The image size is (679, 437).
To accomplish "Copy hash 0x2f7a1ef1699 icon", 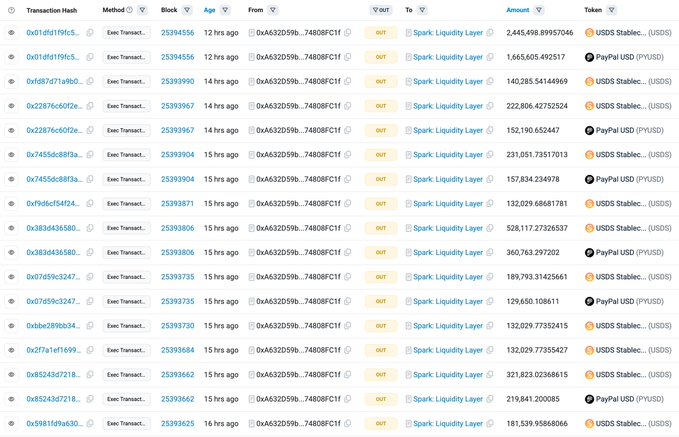I will tap(90, 350).
